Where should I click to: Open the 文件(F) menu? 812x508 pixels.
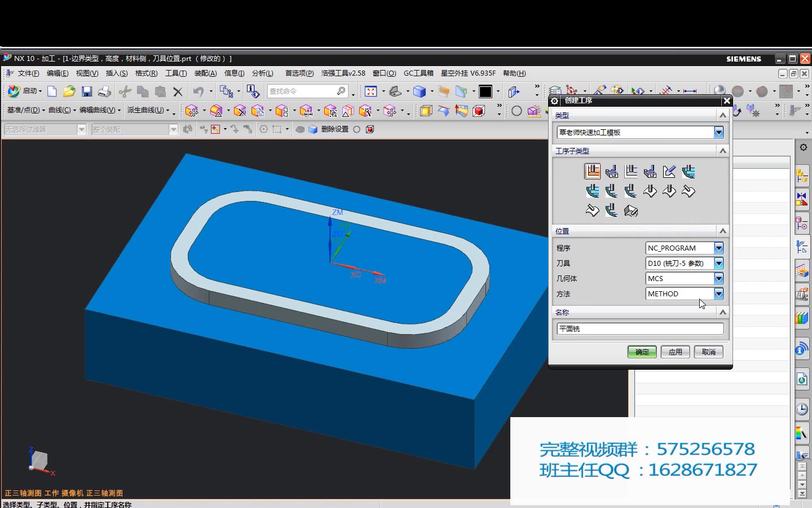28,73
